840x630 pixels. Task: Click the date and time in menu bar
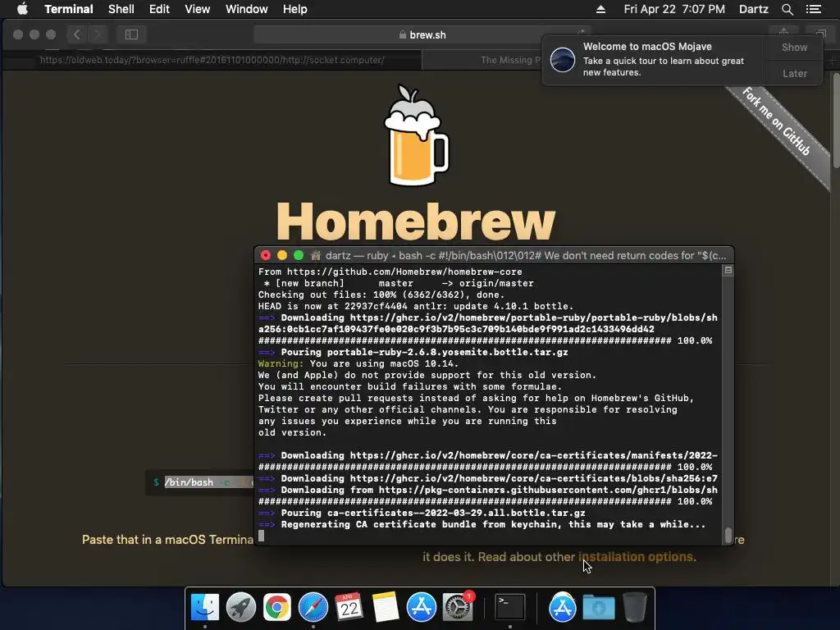[674, 9]
